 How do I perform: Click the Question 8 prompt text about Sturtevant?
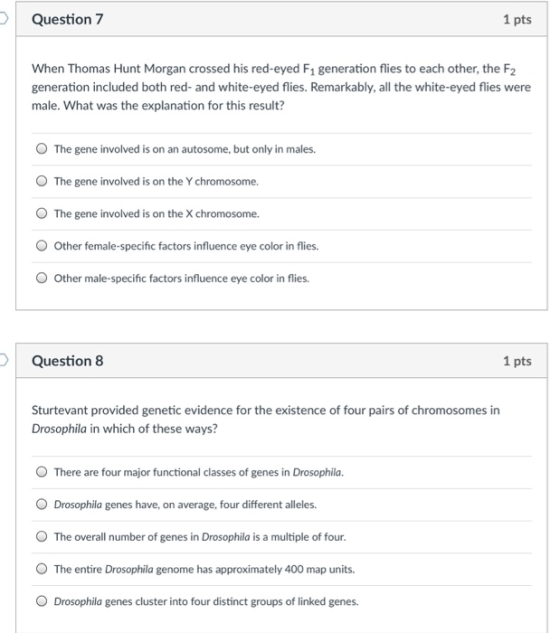266,419
